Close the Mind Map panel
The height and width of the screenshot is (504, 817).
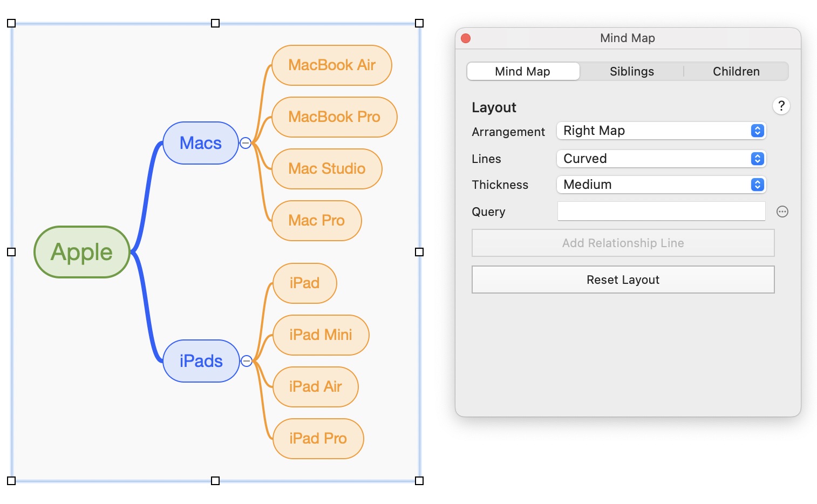coord(466,38)
